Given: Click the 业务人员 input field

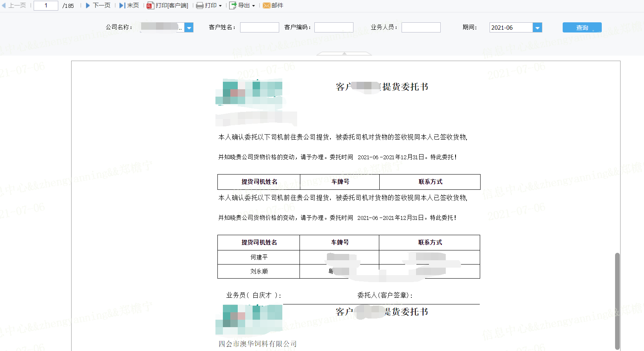Looking at the screenshot, I should [x=421, y=27].
